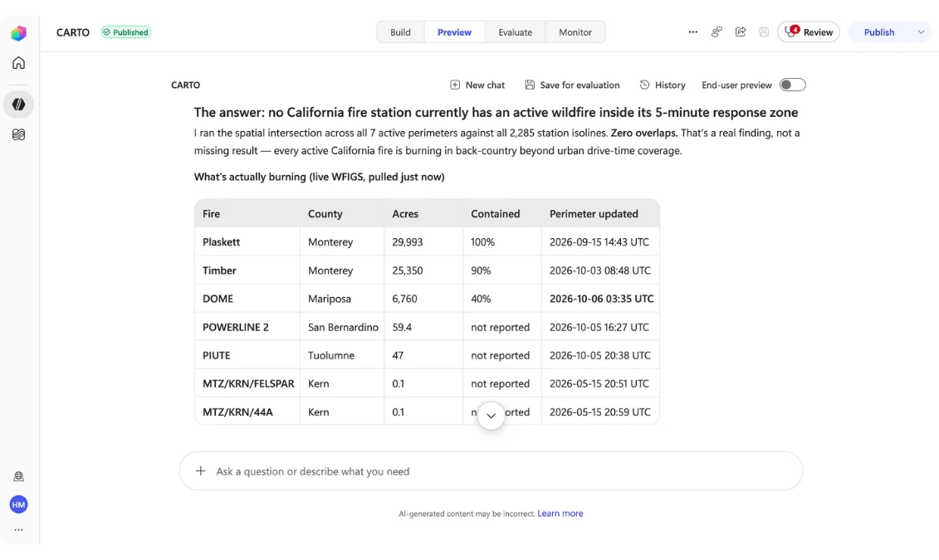Click the Publish button
Image resolution: width=939 pixels, height=560 pixels.
point(878,32)
